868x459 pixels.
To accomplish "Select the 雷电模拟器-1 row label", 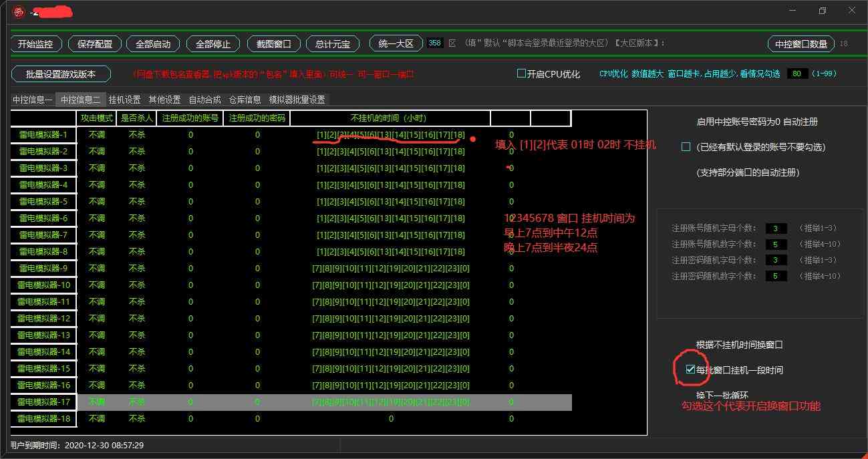I will (x=43, y=135).
